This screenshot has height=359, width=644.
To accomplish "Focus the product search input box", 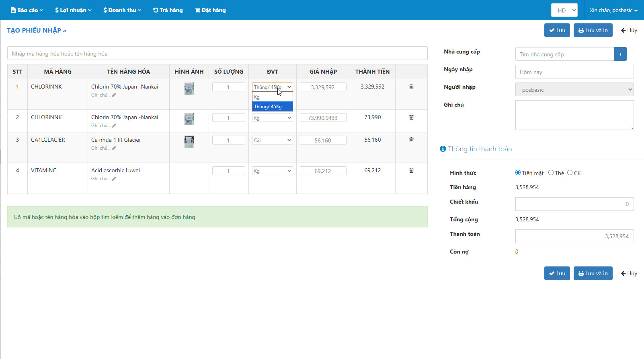I will tap(217, 54).
